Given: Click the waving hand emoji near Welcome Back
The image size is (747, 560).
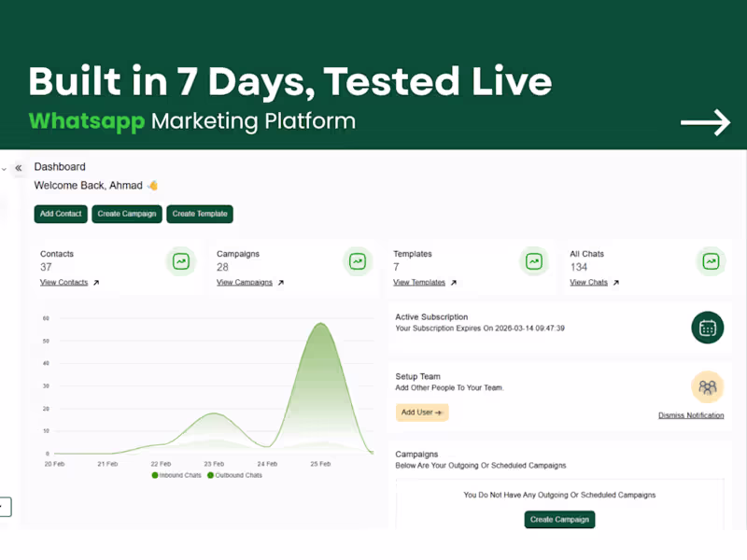Looking at the screenshot, I should 151,185.
